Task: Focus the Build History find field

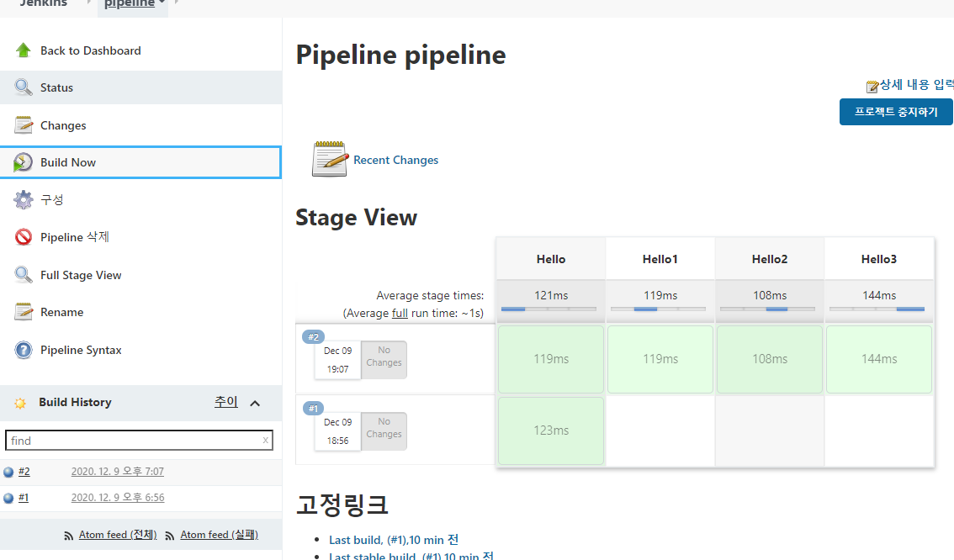Action: pos(139,441)
